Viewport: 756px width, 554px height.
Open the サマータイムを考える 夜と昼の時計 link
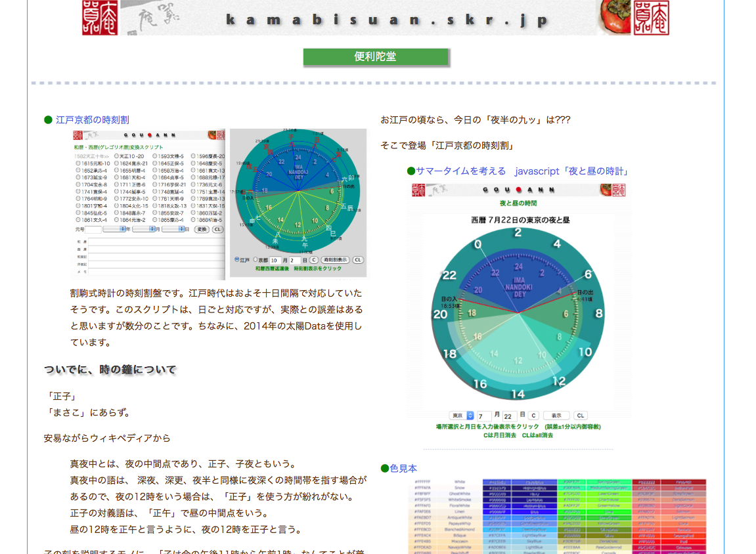(x=522, y=171)
